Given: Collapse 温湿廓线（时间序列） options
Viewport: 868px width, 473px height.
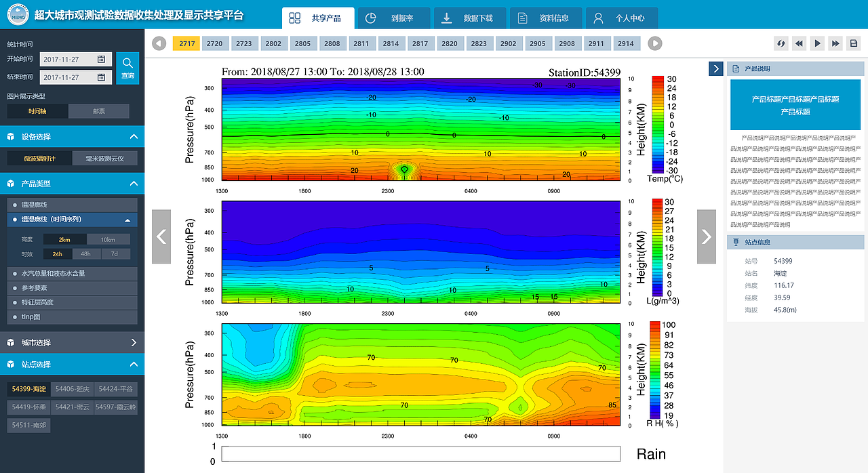Looking at the screenshot, I should tap(127, 220).
